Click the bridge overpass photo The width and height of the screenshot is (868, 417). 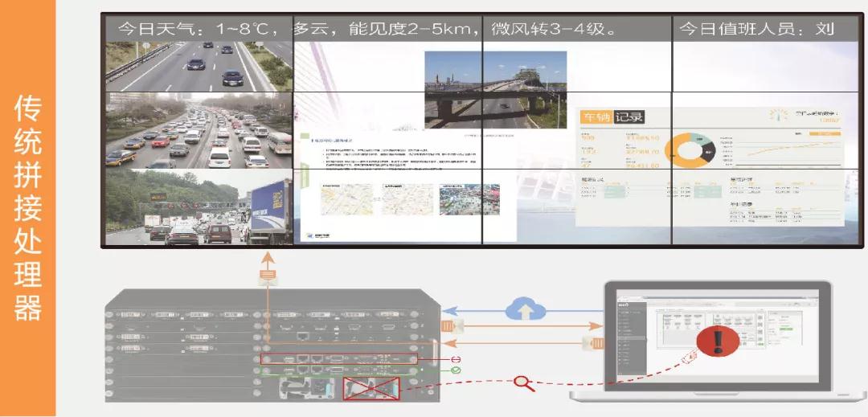495,90
